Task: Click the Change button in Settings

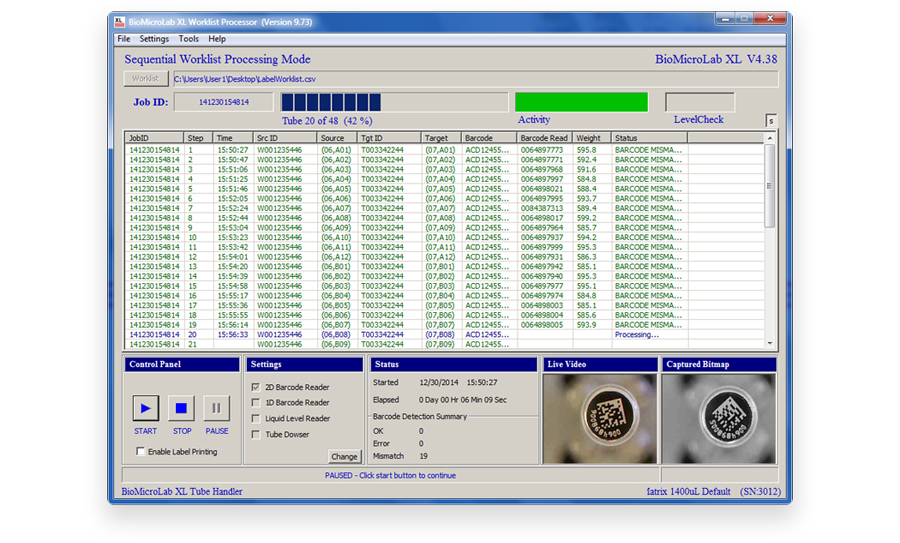Action: click(344, 456)
